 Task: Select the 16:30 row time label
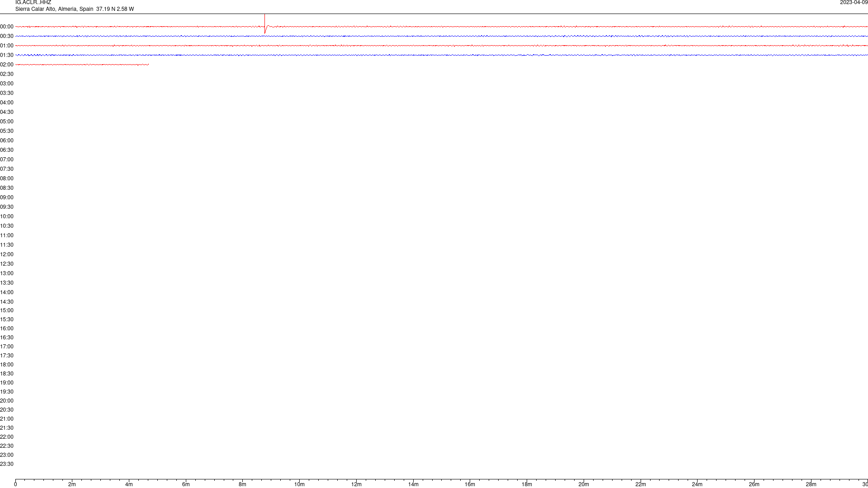[x=7, y=338]
